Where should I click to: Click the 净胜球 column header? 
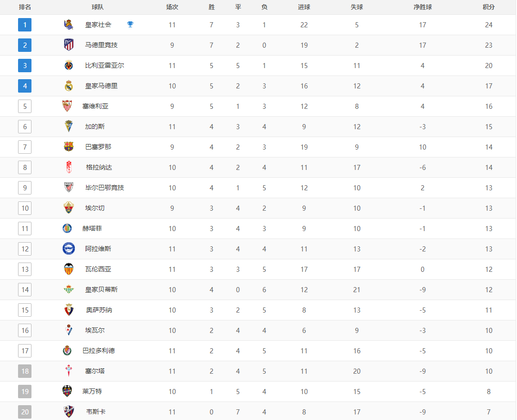pyautogui.click(x=423, y=7)
